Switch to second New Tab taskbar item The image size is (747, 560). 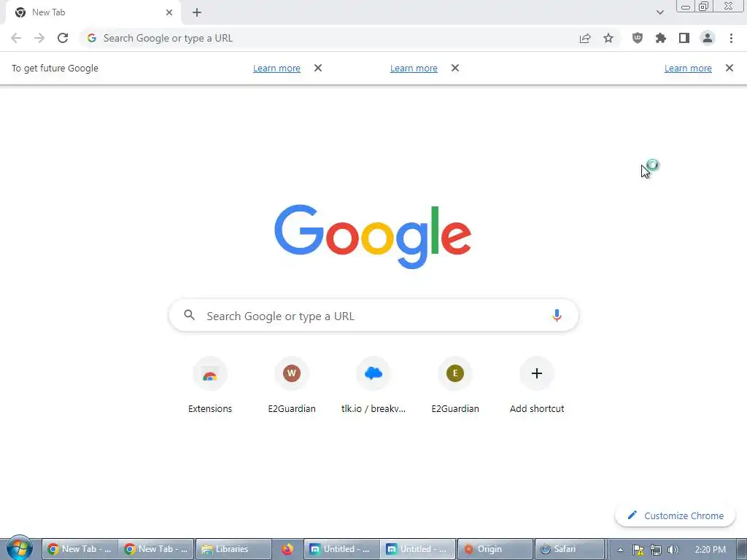point(156,549)
